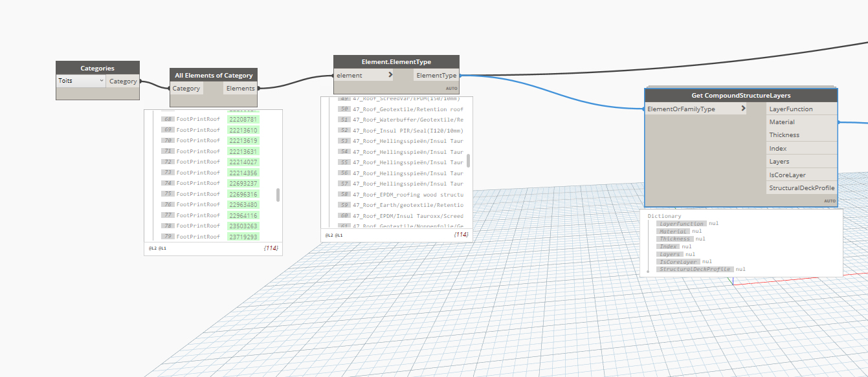This screenshot has width=868, height=377.
Task: Click the Index output port
Action: (x=801, y=149)
